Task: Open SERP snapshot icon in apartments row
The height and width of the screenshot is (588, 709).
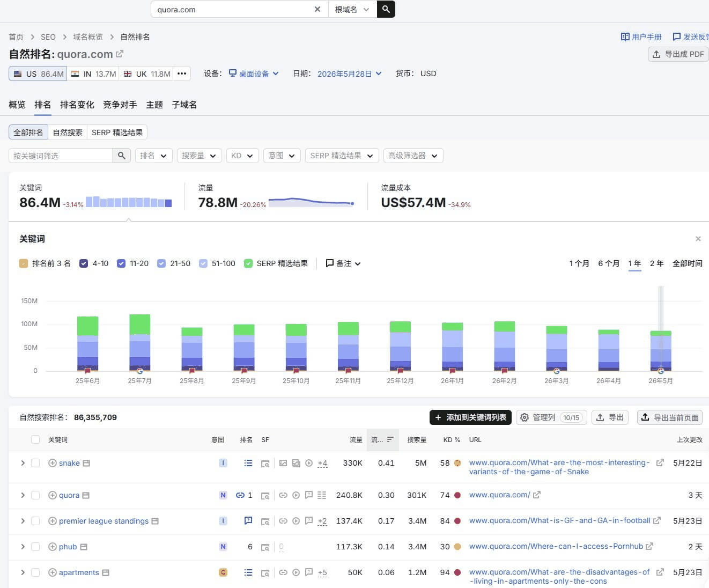Action: coord(265,573)
